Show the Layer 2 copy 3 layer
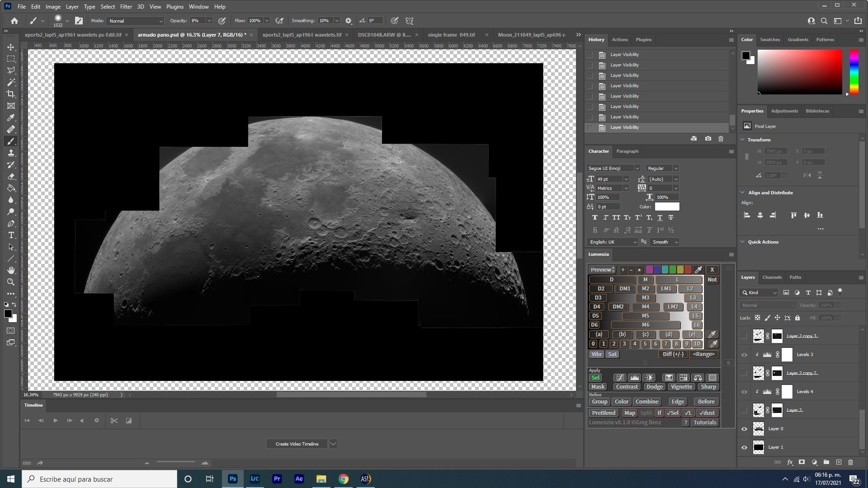This screenshot has height=488, width=868. point(744,336)
